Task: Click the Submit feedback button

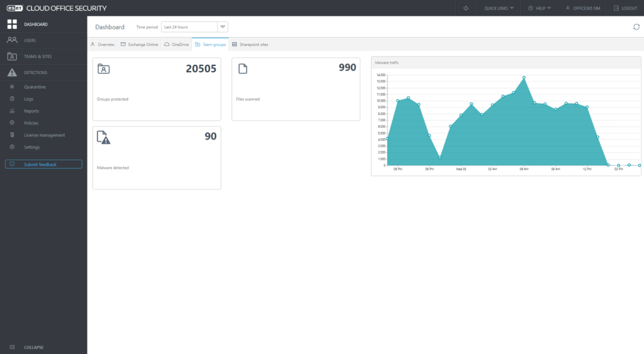Action: pyautogui.click(x=43, y=164)
